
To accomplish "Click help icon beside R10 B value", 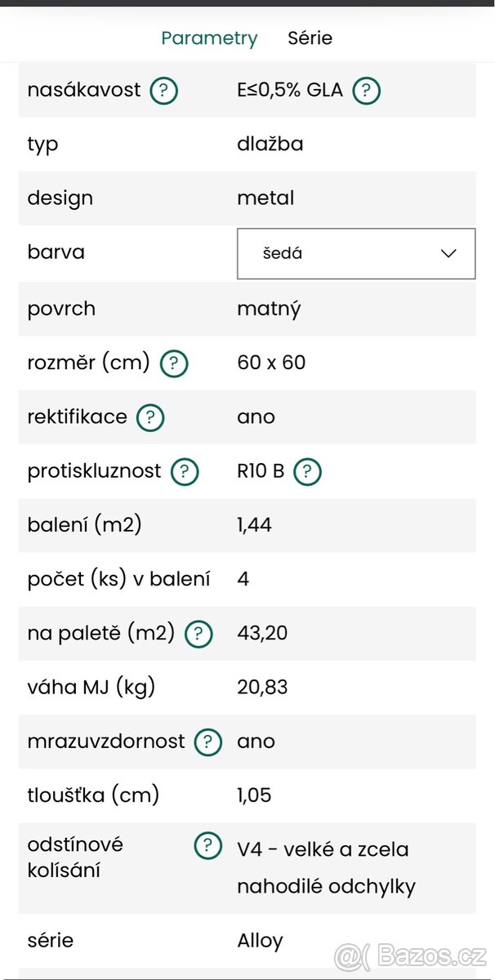I will (x=307, y=471).
